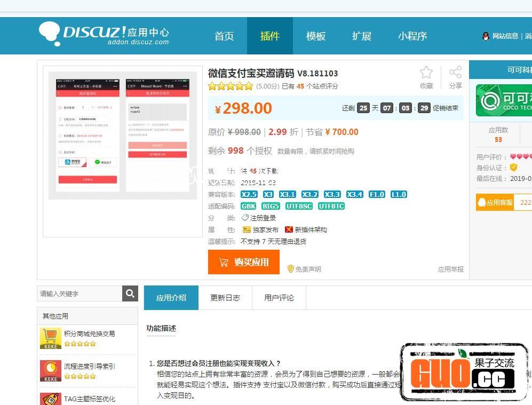Viewport: 532px width, 405px height.
Task: Click the 分享 share icon
Action: (x=455, y=73)
